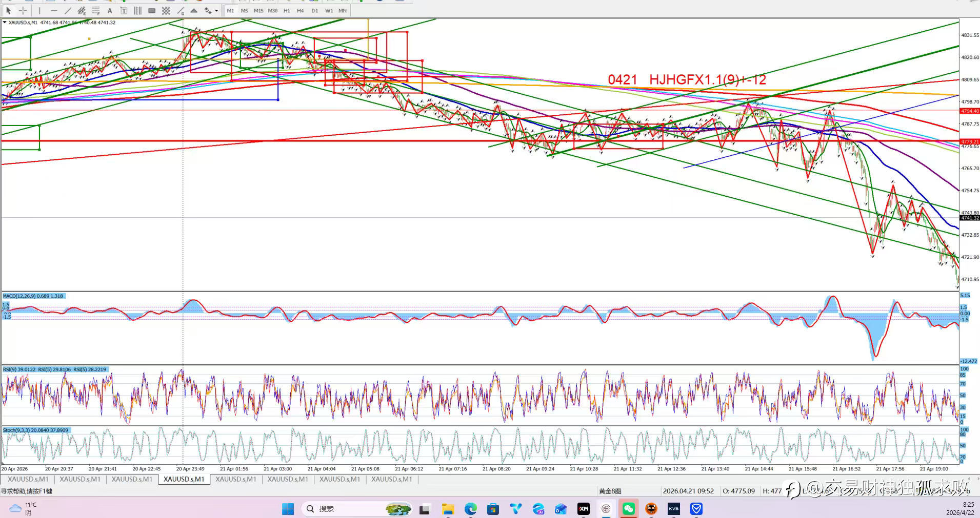Expand the XAUUSD.s,M1 chart title triangle
This screenshot has width=980, height=518.
[x=5, y=23]
